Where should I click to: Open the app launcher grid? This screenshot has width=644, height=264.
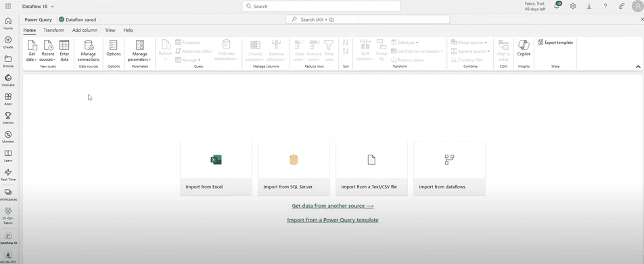[8, 6]
